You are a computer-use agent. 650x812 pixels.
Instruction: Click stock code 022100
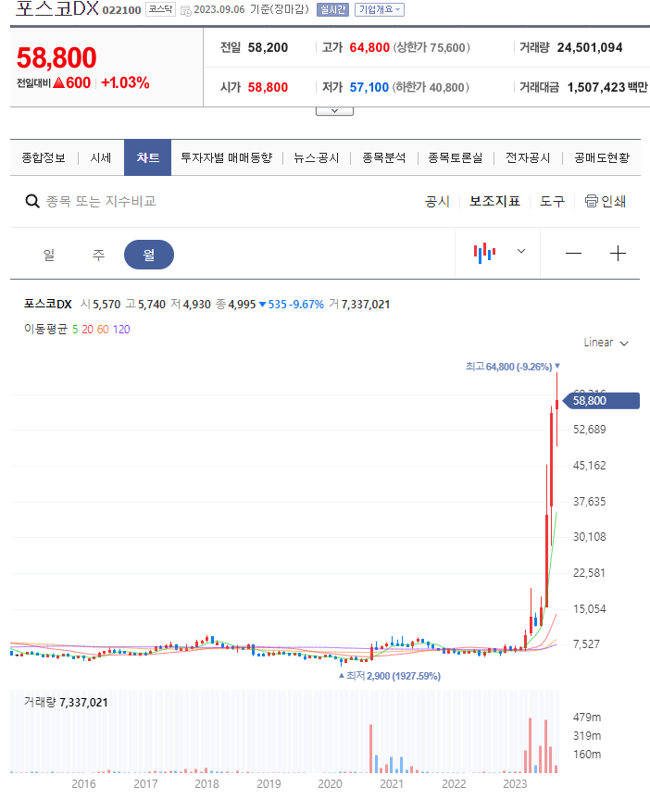[121, 10]
